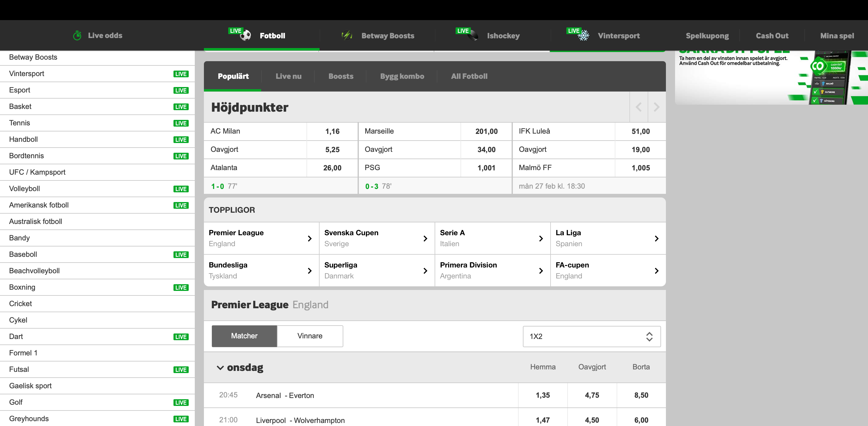The width and height of the screenshot is (868, 426).
Task: Click the Höjdpunkter previous arrow
Action: click(x=639, y=107)
